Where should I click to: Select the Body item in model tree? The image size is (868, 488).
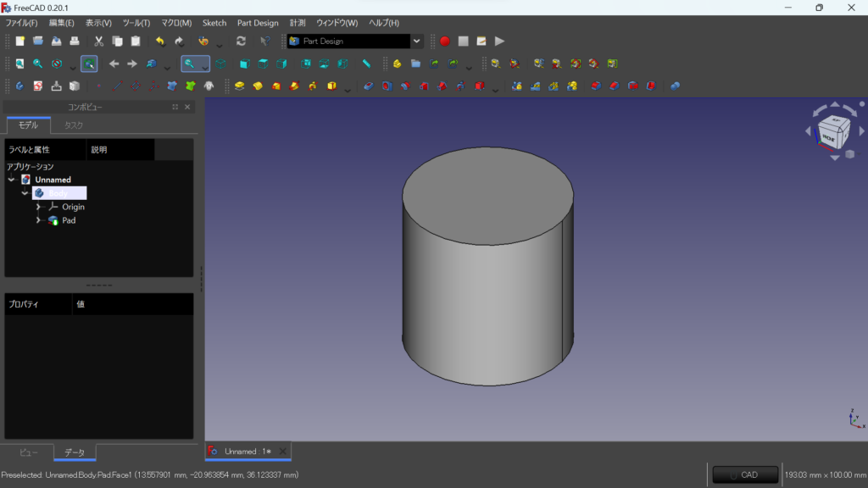(x=59, y=193)
